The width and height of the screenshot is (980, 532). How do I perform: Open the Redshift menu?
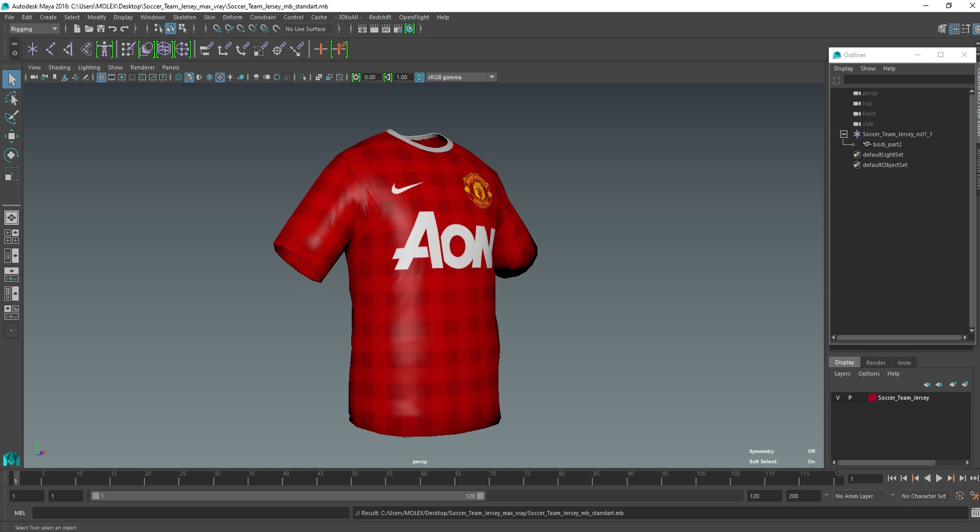pos(380,17)
